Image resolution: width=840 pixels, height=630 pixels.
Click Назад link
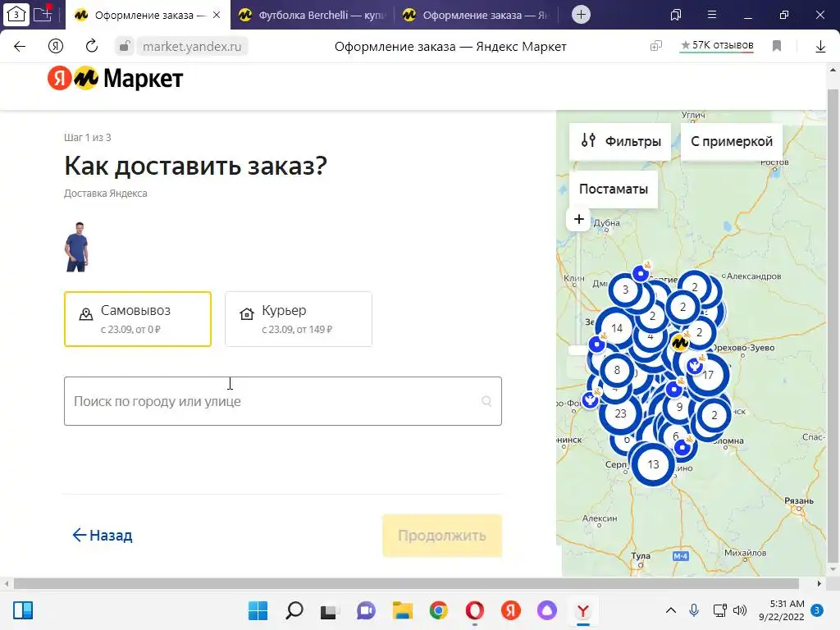(x=103, y=535)
